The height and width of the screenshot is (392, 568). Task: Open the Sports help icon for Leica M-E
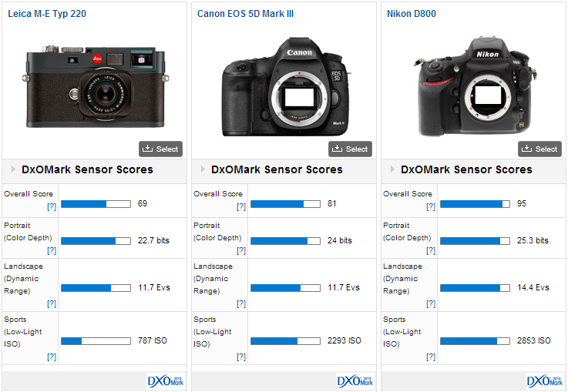52,357
